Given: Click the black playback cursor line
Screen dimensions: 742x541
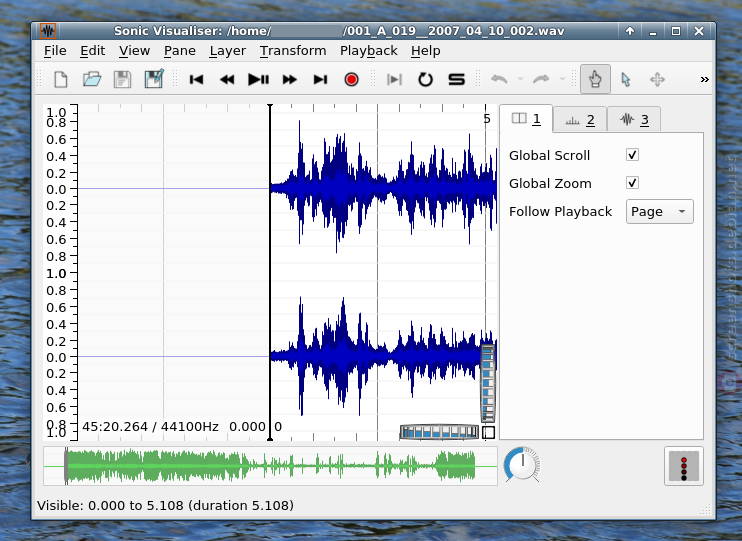Looking at the screenshot, I should (x=270, y=272).
